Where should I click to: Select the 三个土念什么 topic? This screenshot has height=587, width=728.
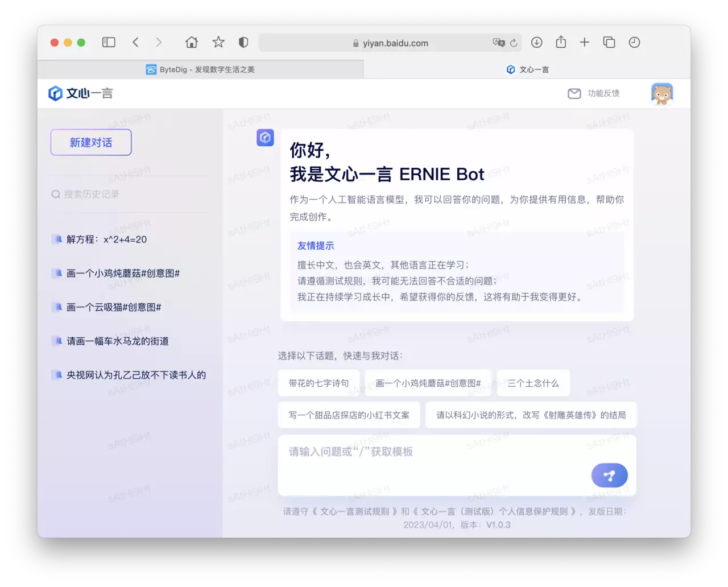point(533,383)
